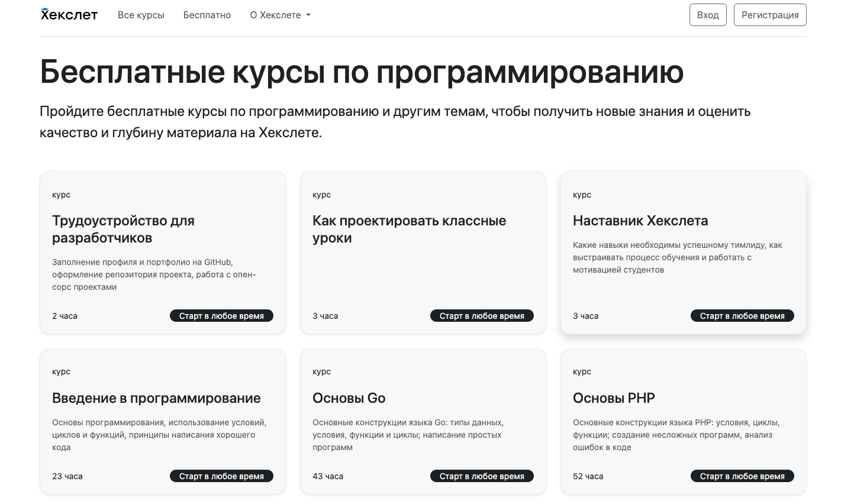This screenshot has width=854, height=504.
Task: Click the Вход button
Action: [708, 15]
